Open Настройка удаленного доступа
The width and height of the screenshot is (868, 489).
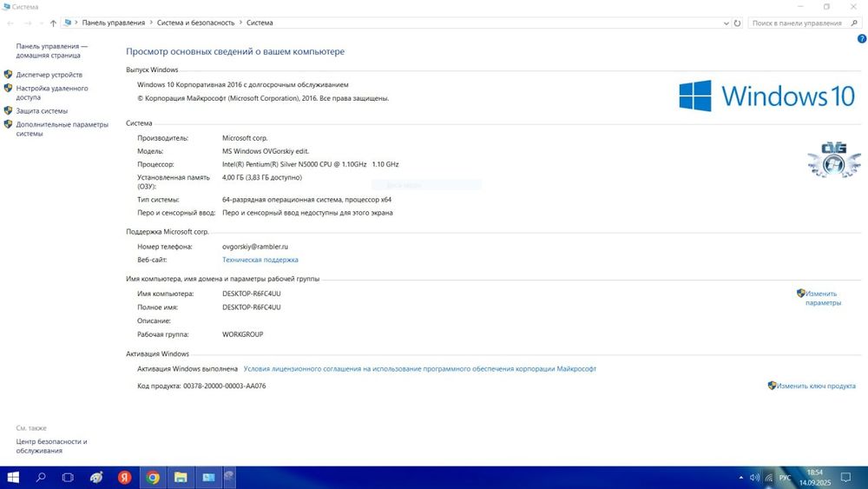[x=51, y=92]
